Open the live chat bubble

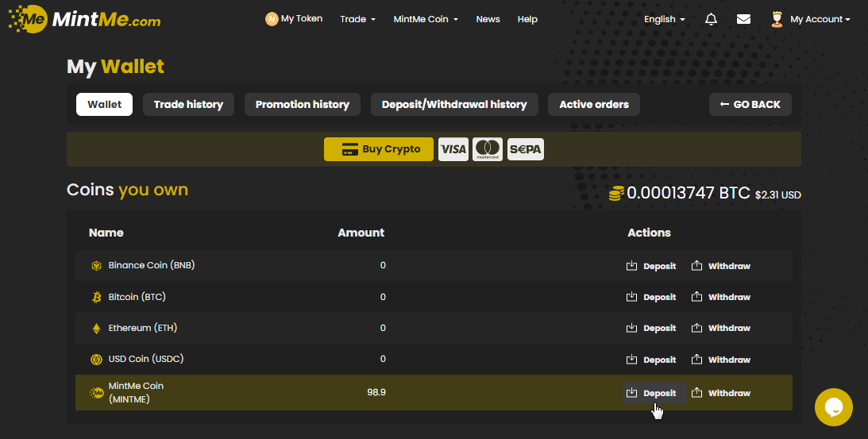833,407
